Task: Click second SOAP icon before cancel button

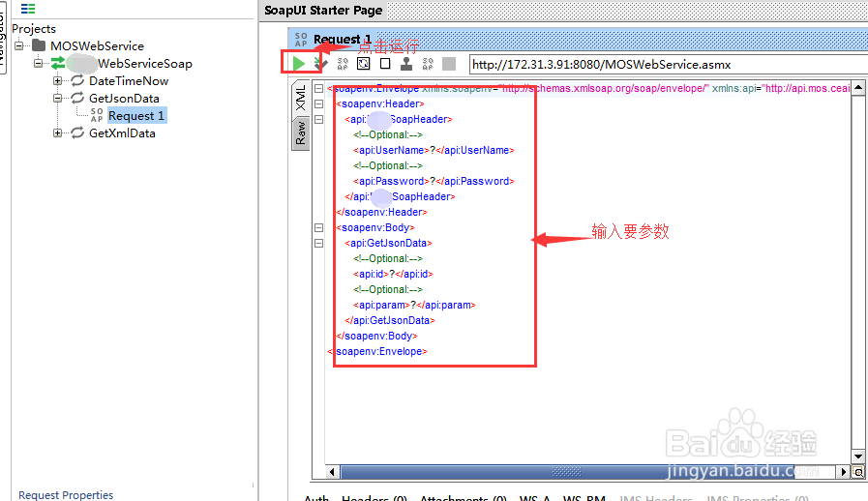Action: point(428,64)
